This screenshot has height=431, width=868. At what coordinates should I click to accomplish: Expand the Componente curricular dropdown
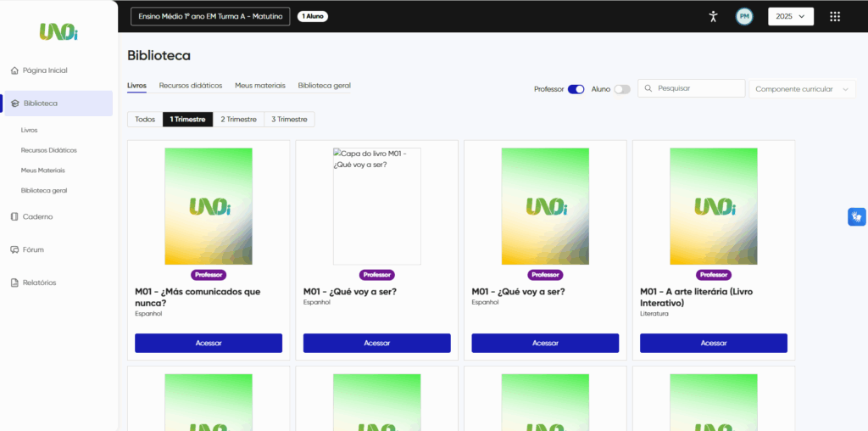[802, 89]
